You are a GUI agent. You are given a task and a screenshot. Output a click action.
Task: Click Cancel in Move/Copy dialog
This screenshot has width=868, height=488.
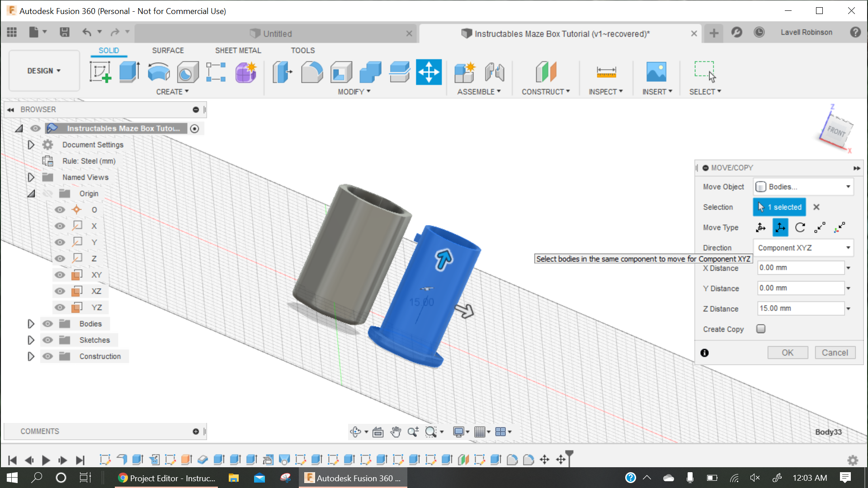click(x=835, y=353)
